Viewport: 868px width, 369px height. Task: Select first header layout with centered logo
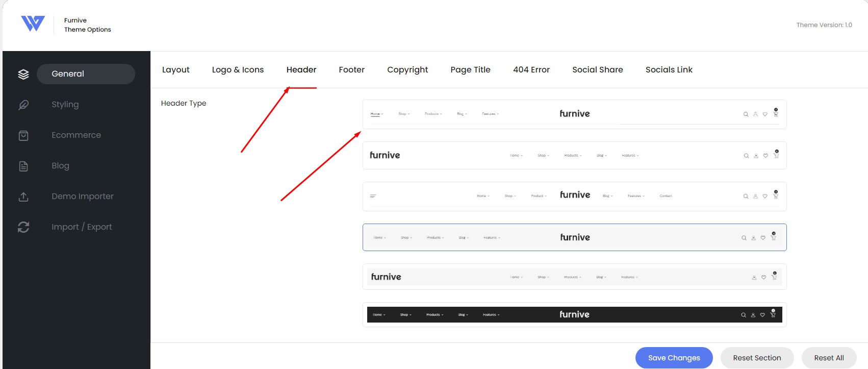click(574, 114)
